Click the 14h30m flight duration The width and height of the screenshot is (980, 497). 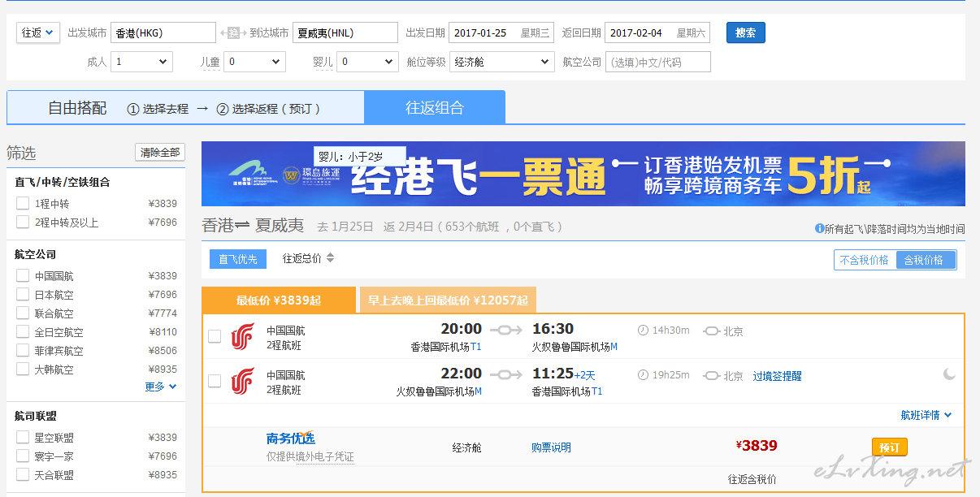[x=671, y=331]
